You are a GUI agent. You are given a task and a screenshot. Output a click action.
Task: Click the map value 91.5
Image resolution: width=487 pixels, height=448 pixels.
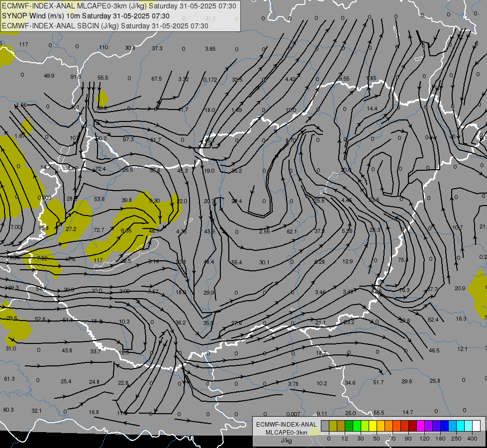76,77
